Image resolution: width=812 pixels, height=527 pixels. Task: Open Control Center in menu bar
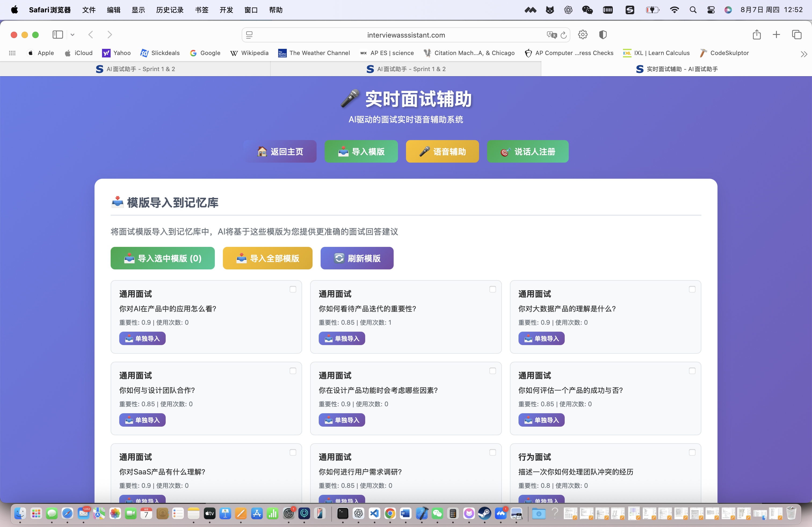pos(711,10)
